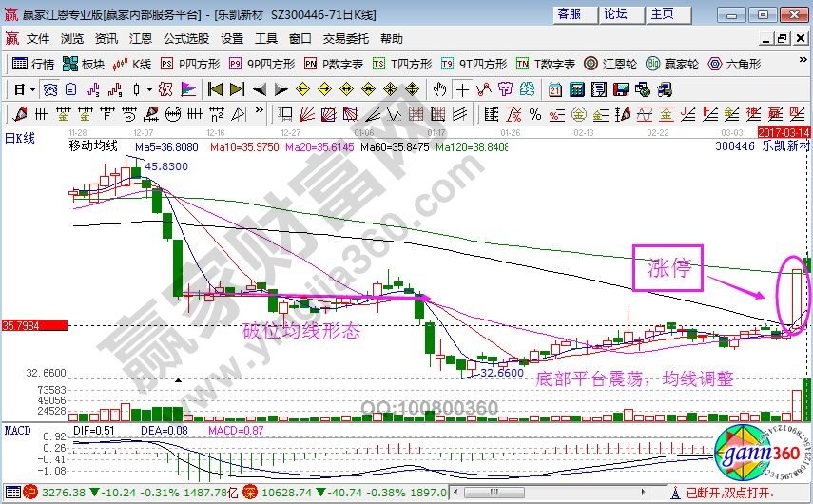The width and height of the screenshot is (813, 504).
Task: Open the 交易委托 menu
Action: 345,39
